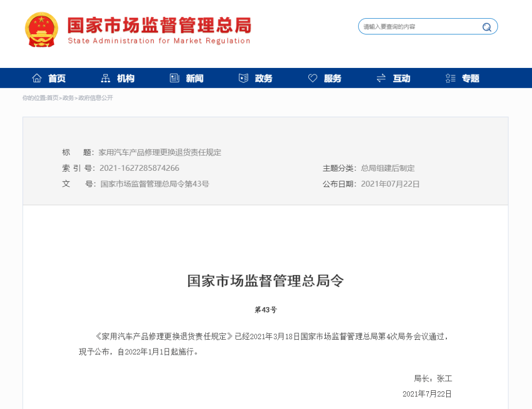Image resolution: width=532 pixels, height=409 pixels.
Task: Click the national emblem logo
Action: [x=41, y=30]
